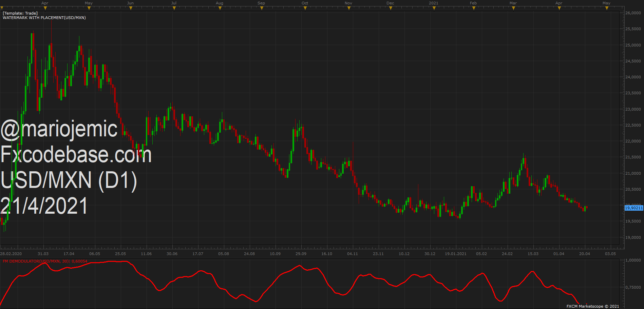Image resolution: width=644 pixels, height=309 pixels.
Task: Click the 17.04 date label
Action: [69, 254]
